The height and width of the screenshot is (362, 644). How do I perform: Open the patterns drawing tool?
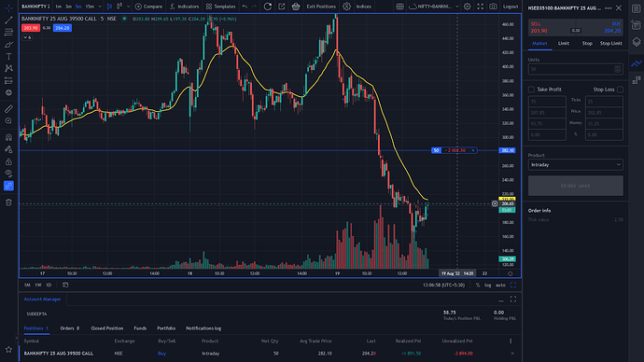8,68
